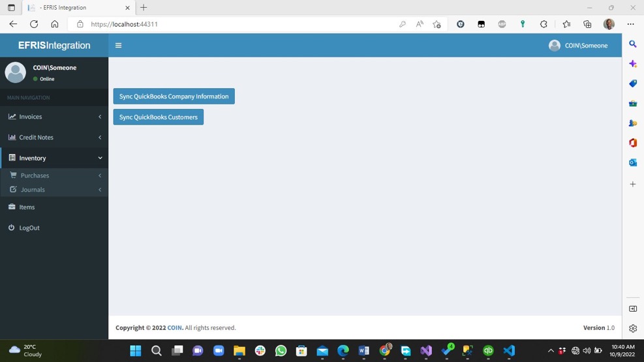
Task: Expand the Purchases submenu chevron
Action: [100, 175]
